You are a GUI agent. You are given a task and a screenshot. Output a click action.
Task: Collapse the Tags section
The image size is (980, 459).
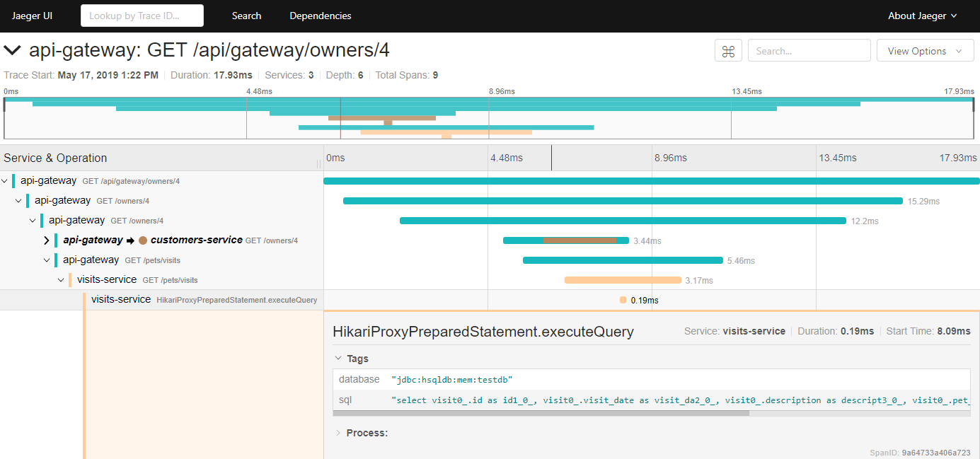click(352, 359)
